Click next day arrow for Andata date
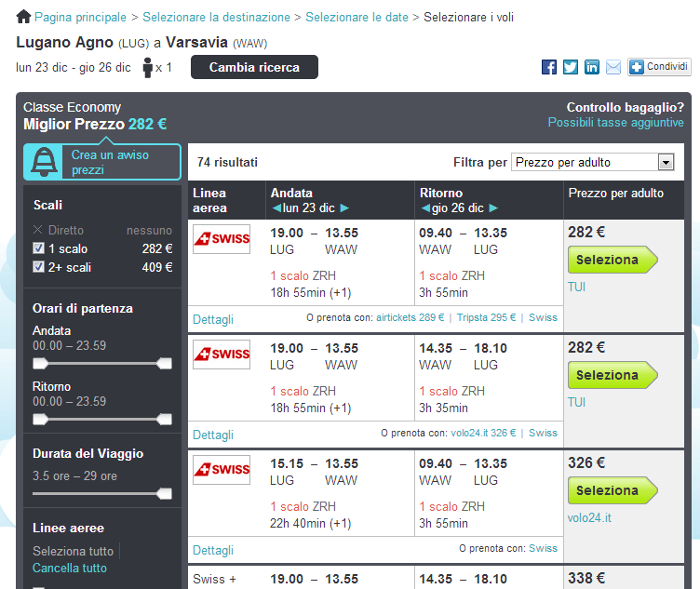The width and height of the screenshot is (700, 589). [344, 208]
